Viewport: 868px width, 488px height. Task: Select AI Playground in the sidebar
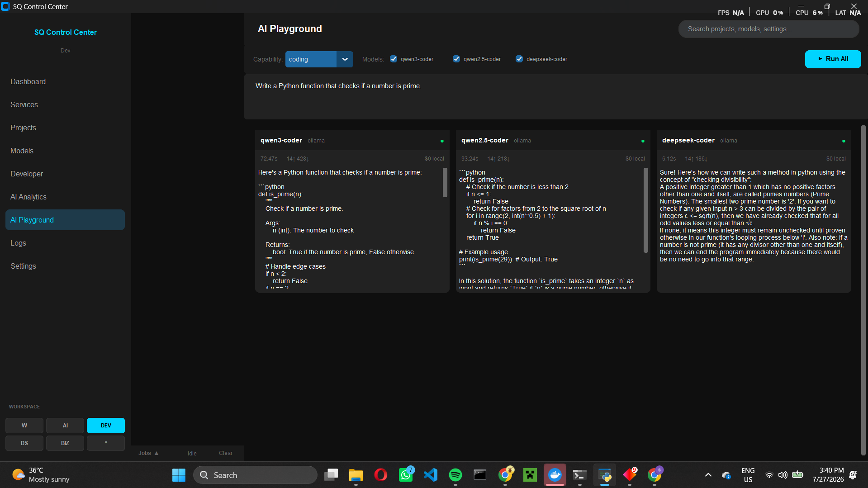click(65, 220)
